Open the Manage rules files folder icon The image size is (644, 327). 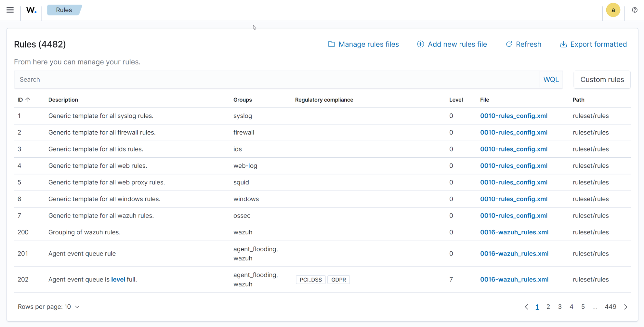click(x=332, y=44)
